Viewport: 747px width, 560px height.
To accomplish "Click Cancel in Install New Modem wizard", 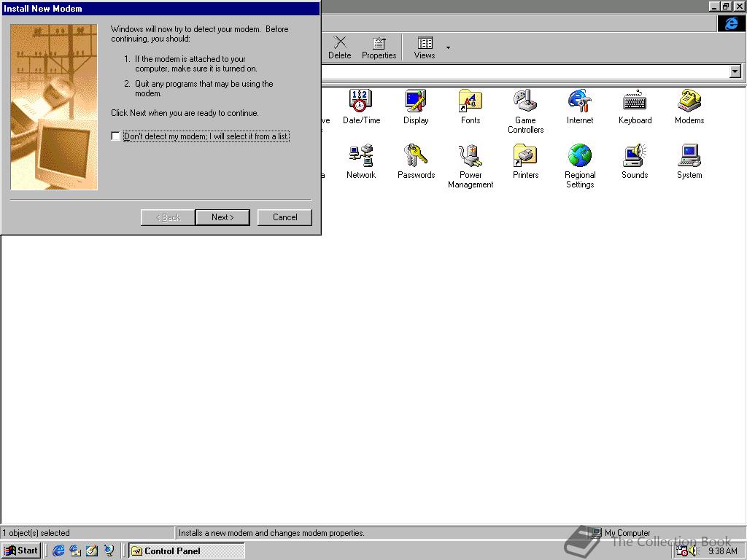I will (x=285, y=217).
